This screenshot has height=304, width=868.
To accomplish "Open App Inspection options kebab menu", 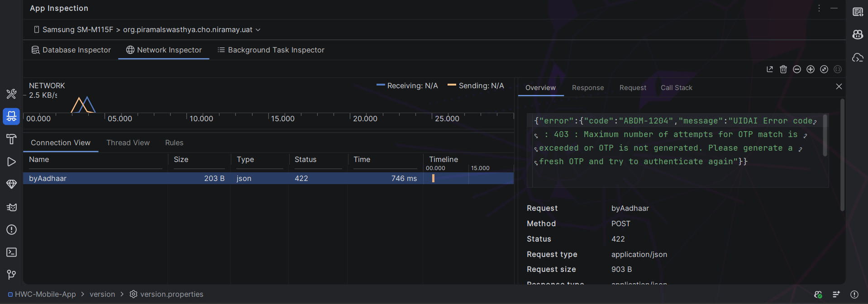I will [x=819, y=8].
